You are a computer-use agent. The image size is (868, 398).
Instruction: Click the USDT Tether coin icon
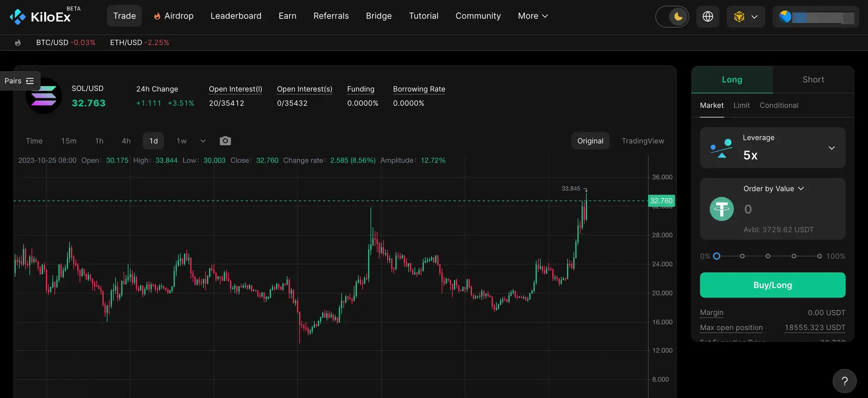click(722, 209)
